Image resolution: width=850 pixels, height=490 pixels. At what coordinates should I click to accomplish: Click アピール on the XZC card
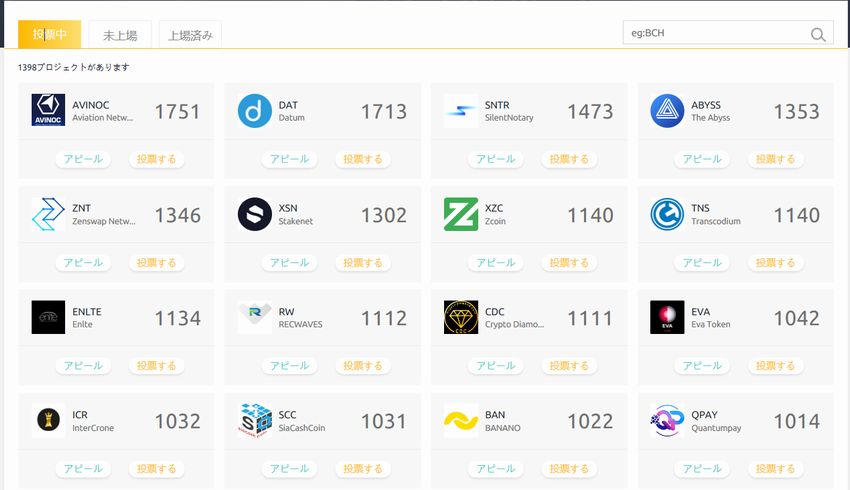(495, 262)
